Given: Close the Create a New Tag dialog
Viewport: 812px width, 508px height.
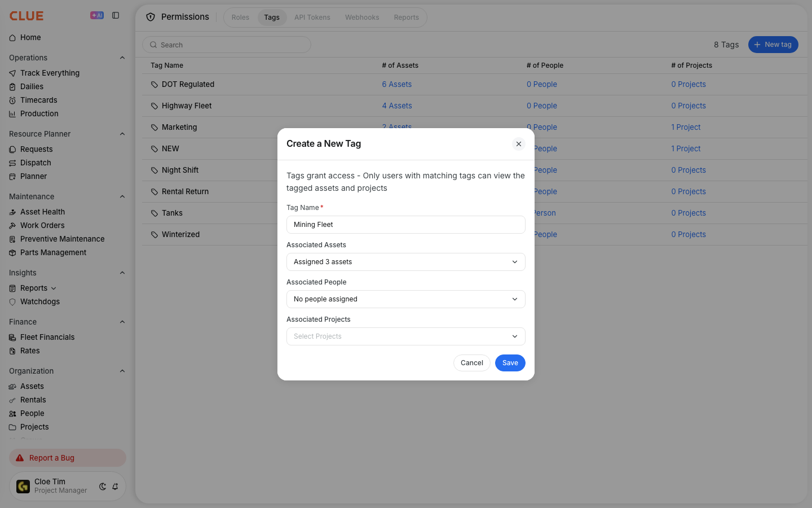Looking at the screenshot, I should 519,144.
